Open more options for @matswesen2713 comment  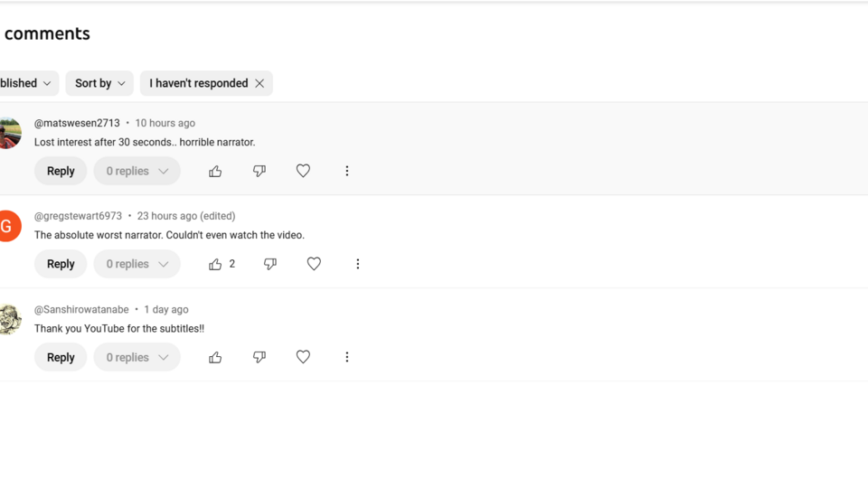[346, 171]
